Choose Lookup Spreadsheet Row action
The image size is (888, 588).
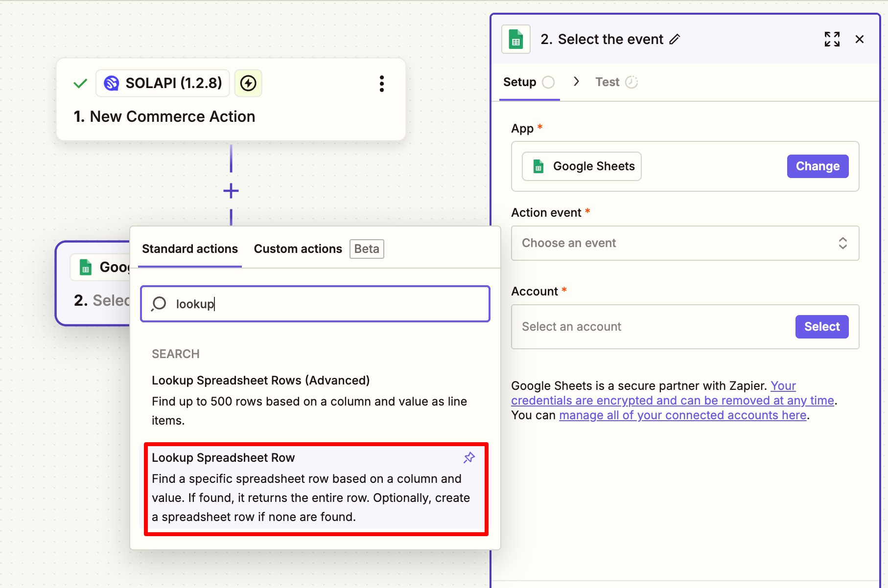pyautogui.click(x=316, y=489)
